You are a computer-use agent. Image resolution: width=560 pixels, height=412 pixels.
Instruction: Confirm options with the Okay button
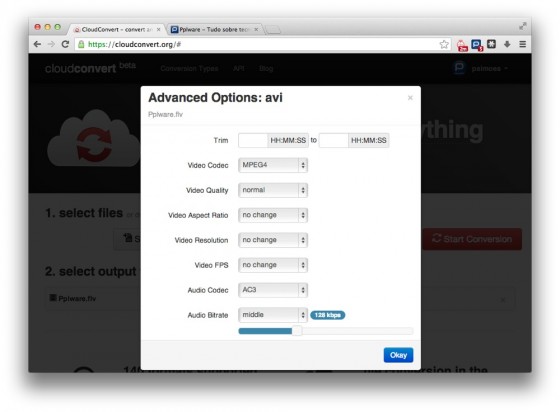click(398, 355)
